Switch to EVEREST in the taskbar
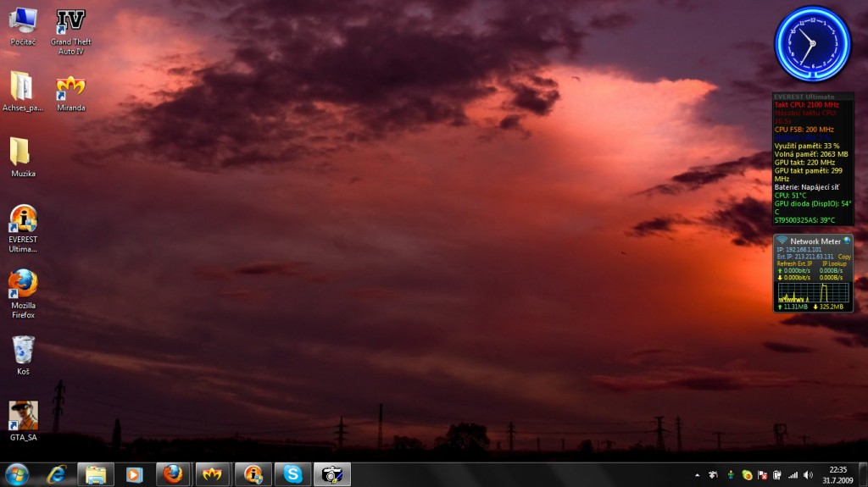868x487 pixels. pos(253,475)
